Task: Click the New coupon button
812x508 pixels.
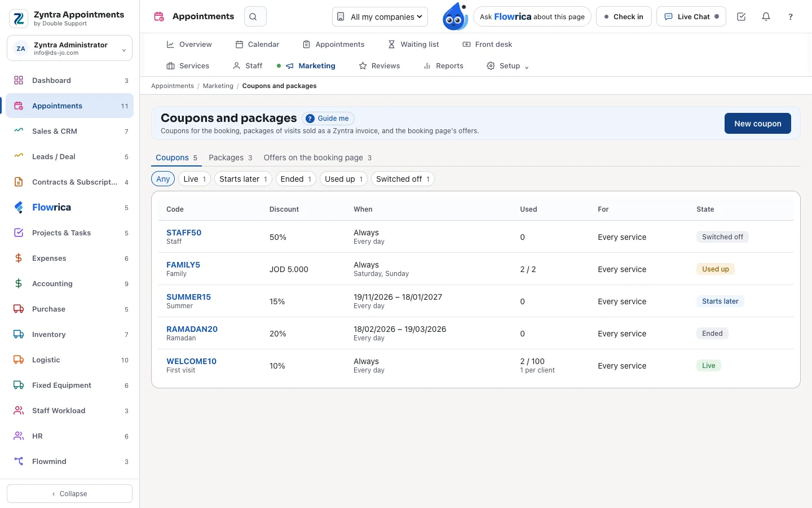Action: (x=757, y=124)
